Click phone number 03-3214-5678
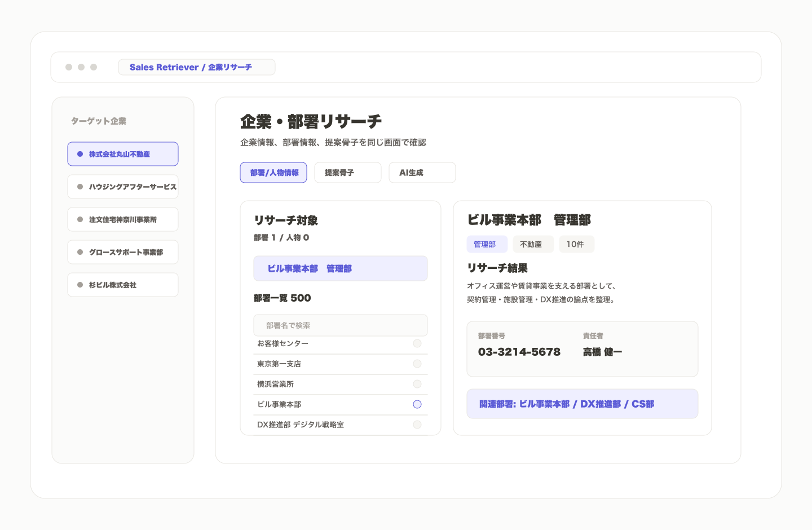Image resolution: width=812 pixels, height=530 pixels. click(x=519, y=352)
